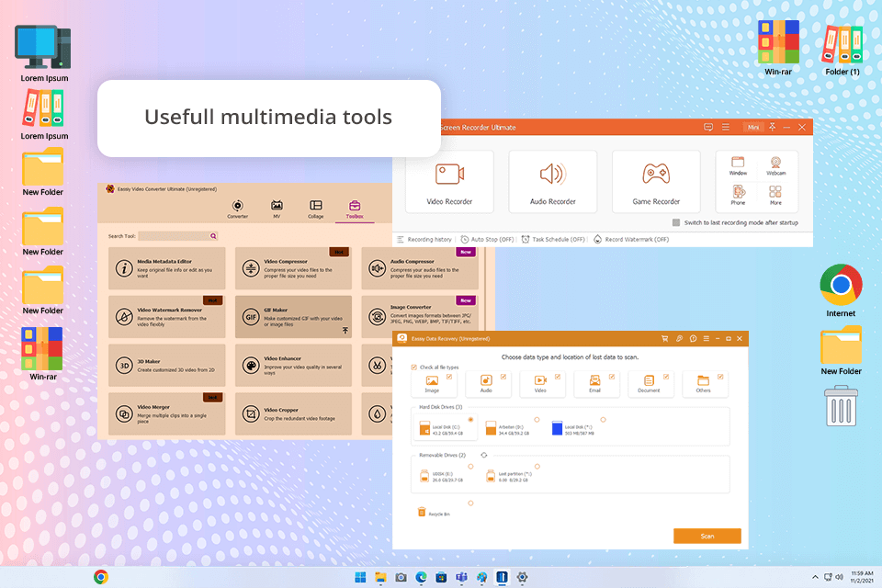Screen dimensions: 882x588
Task: Open 3D Maker tool
Action: pyautogui.click(x=166, y=365)
